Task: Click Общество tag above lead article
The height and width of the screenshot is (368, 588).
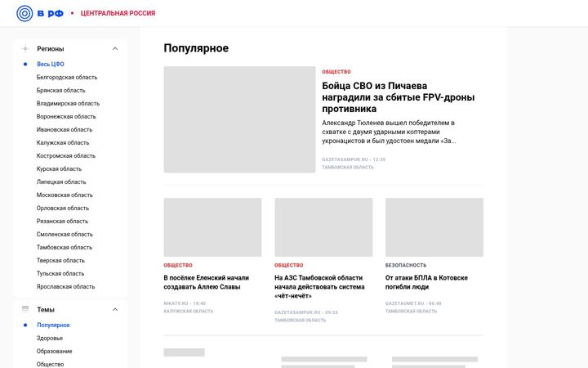Action: [336, 72]
